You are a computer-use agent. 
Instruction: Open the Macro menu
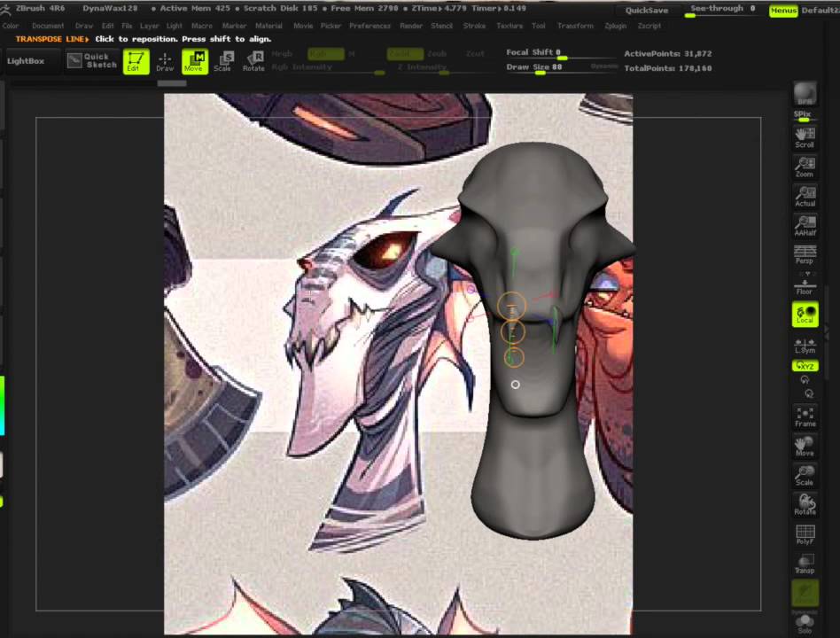[x=202, y=26]
